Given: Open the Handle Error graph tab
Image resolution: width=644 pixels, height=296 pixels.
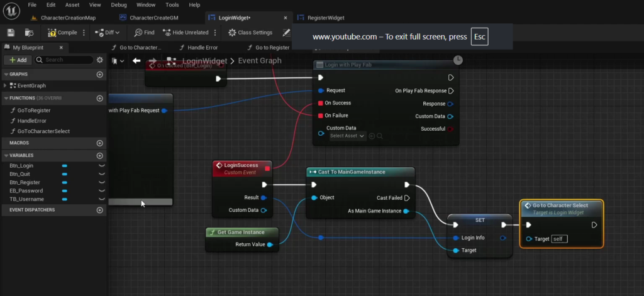Looking at the screenshot, I should point(199,48).
